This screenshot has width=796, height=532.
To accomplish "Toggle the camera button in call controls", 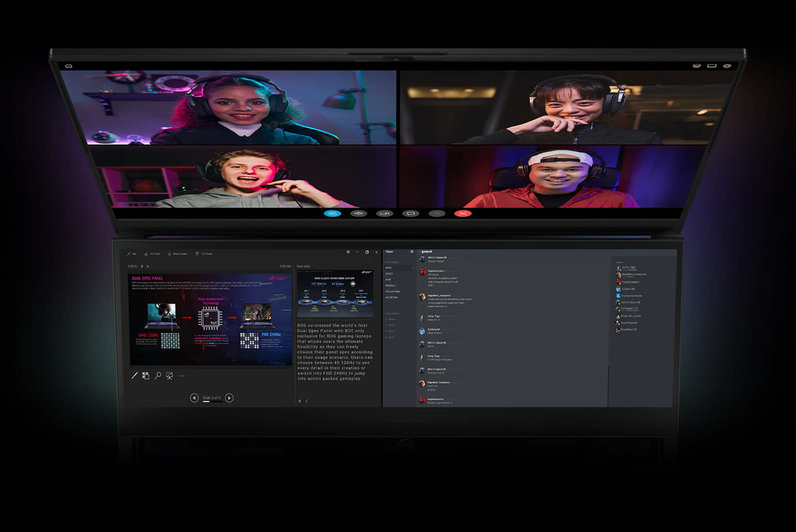I will click(384, 213).
